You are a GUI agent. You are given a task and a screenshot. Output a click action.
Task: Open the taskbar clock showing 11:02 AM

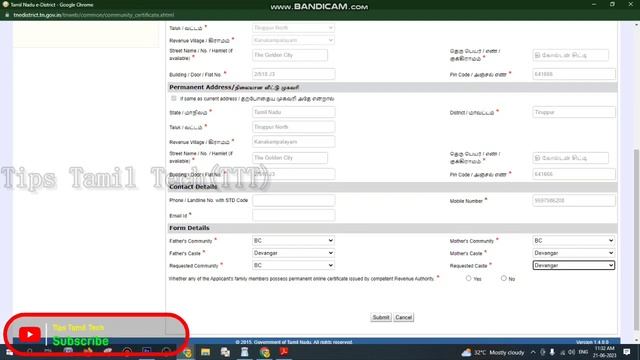(x=604, y=352)
